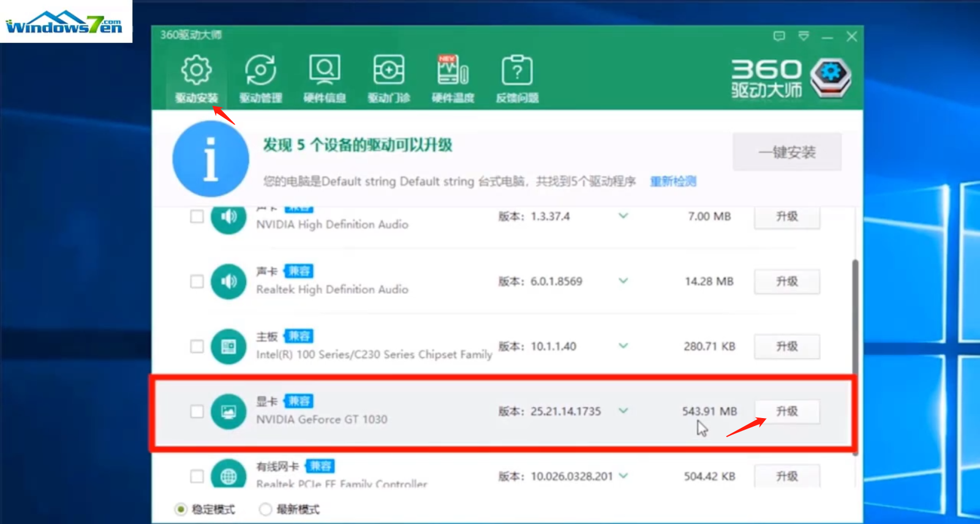Switch to the 驱动安装 tab
980x524 pixels.
pyautogui.click(x=196, y=79)
